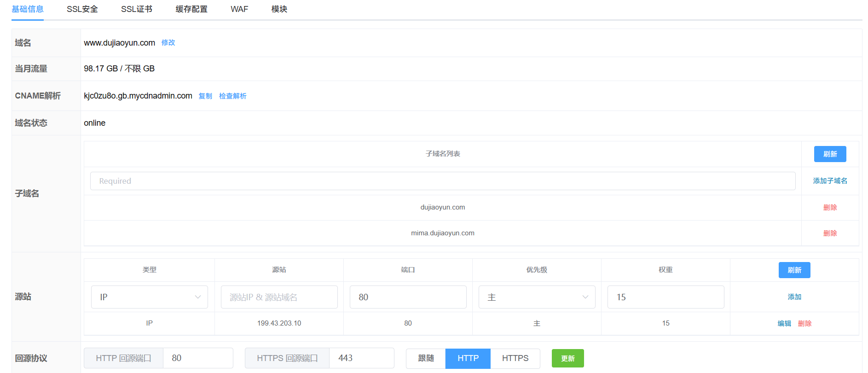
Task: Edit the 199.43.203.10 origin row
Action: (784, 324)
